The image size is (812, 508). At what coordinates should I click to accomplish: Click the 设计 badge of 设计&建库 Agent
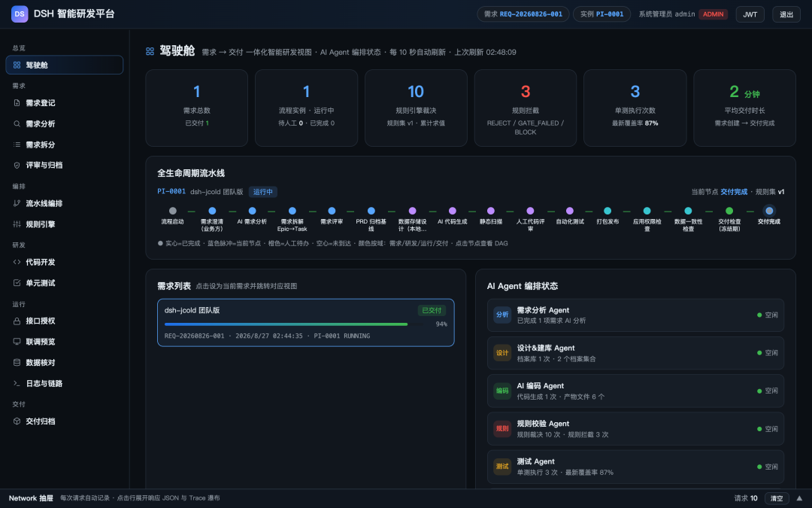(502, 353)
